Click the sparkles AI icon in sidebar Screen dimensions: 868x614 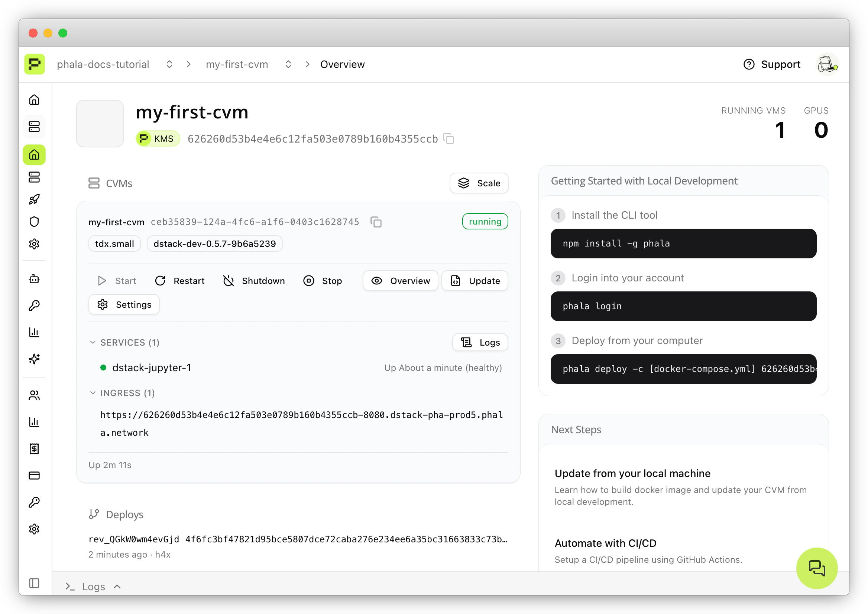[x=34, y=359]
